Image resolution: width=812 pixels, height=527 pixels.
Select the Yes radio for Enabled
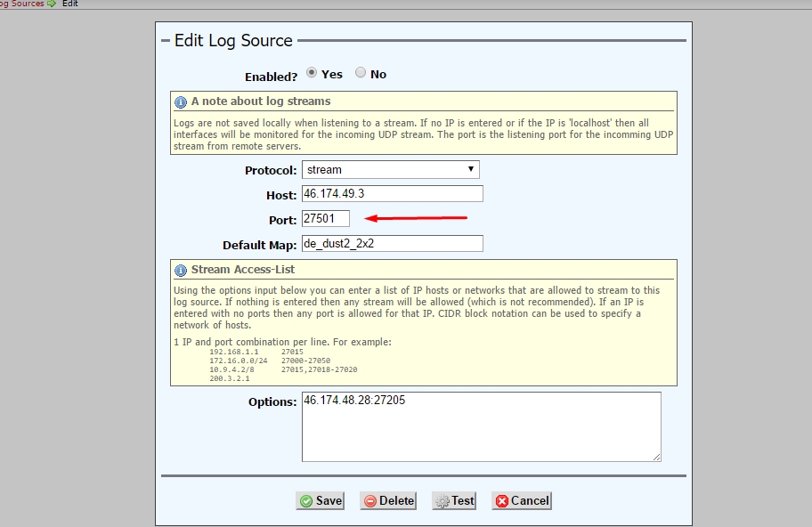[312, 73]
